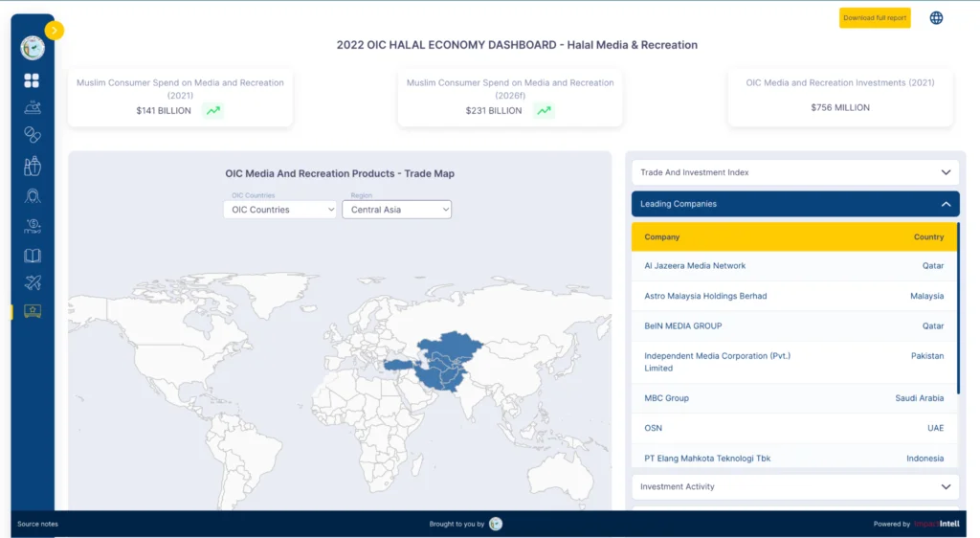Open the Pharmaceuticals pills icon
Screen dimensions: 980x538
click(x=33, y=135)
